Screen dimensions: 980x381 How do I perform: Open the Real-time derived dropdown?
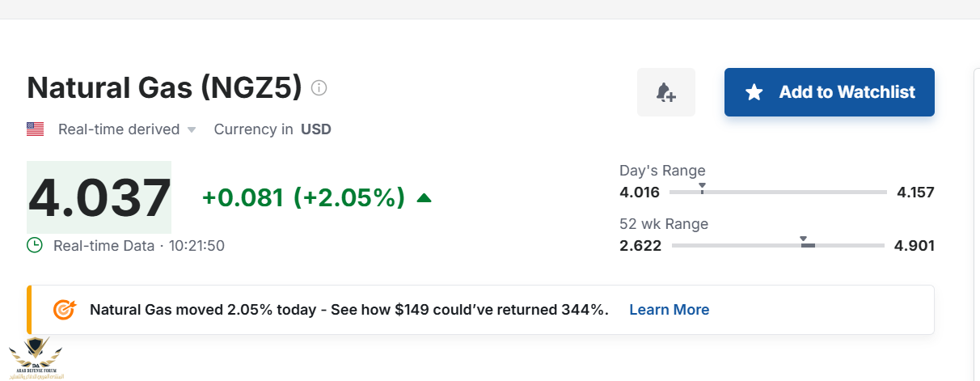[x=119, y=129]
